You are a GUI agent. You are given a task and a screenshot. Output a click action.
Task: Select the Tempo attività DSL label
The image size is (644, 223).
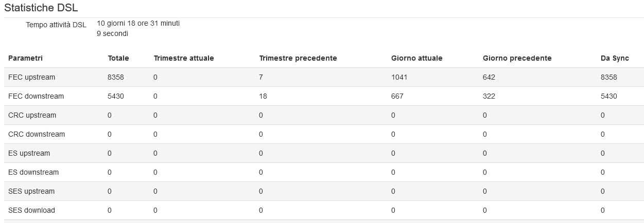[56, 25]
